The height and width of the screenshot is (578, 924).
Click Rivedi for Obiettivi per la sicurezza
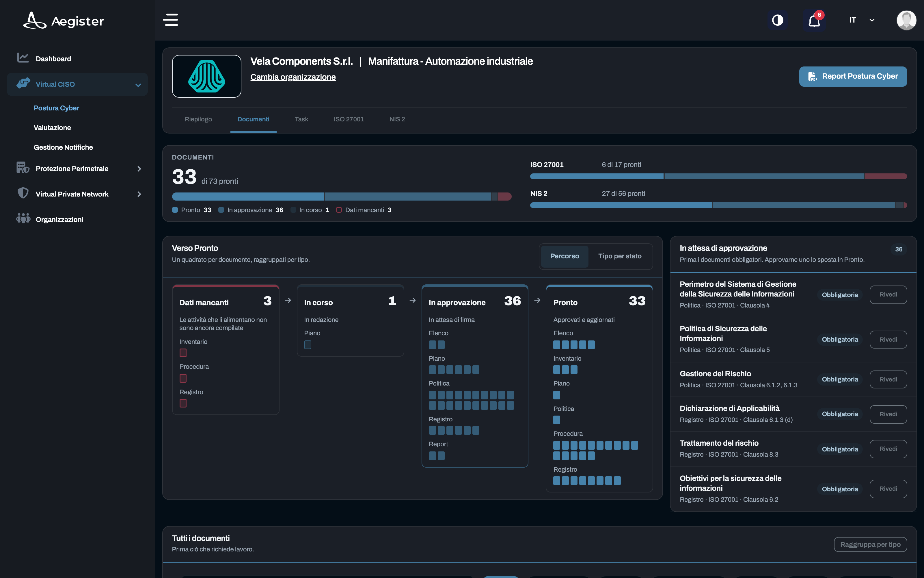tap(888, 489)
